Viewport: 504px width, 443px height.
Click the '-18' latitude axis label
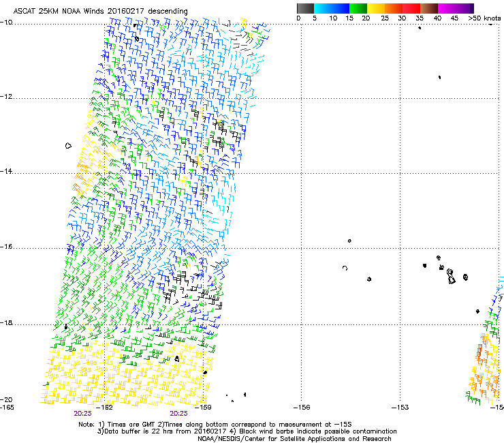pyautogui.click(x=6, y=322)
